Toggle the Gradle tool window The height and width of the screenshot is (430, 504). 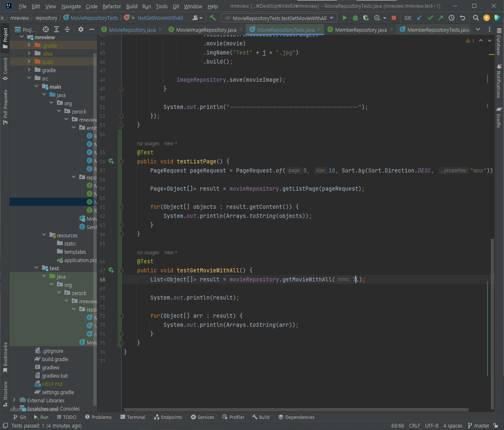[499, 117]
